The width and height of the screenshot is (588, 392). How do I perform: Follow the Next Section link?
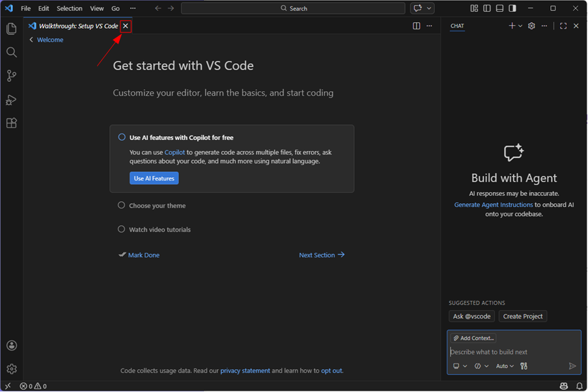321,255
